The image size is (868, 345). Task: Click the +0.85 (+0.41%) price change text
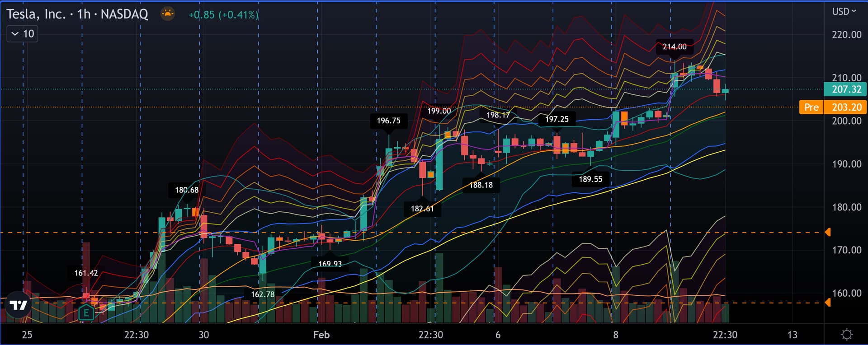click(x=223, y=15)
